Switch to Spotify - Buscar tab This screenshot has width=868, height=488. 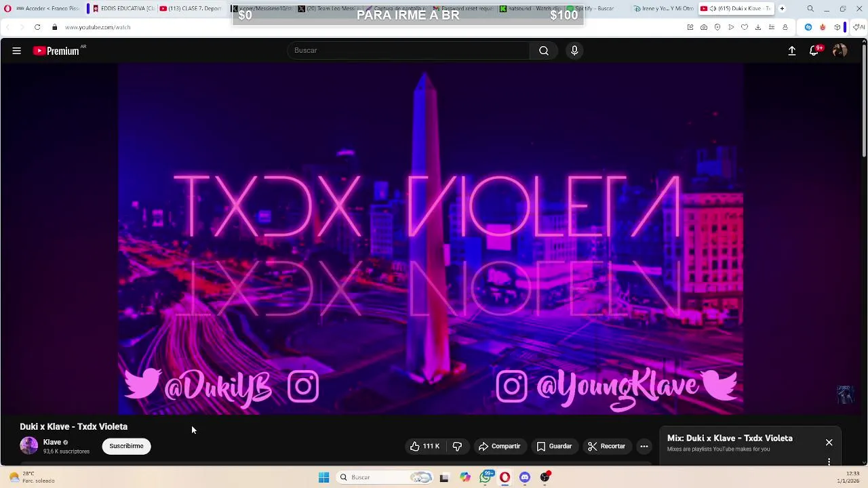click(x=595, y=8)
